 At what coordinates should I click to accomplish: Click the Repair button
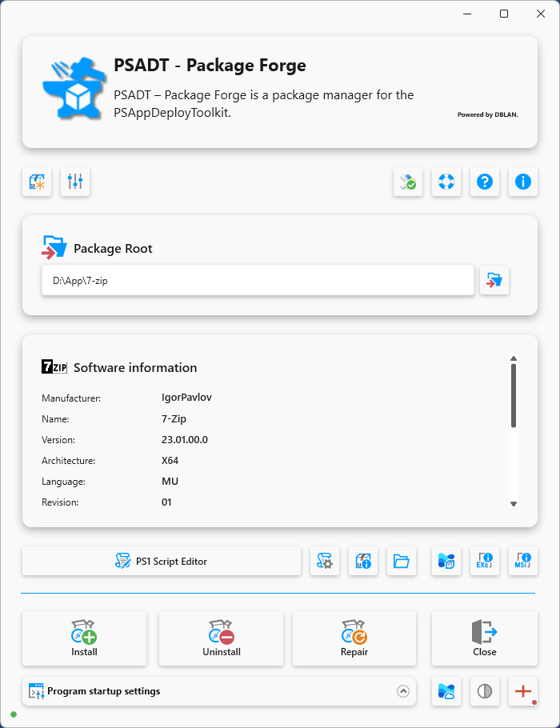354,639
